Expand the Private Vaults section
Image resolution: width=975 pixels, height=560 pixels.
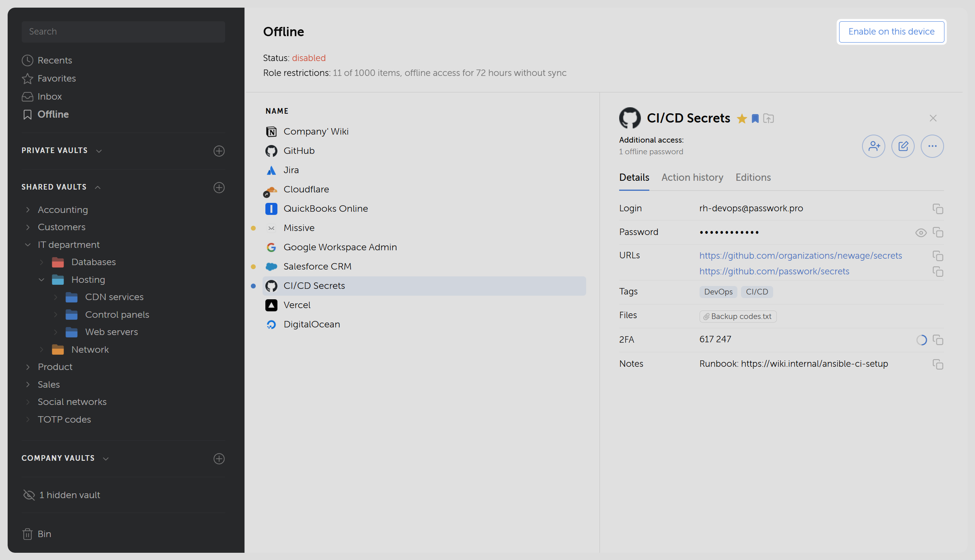(99, 151)
